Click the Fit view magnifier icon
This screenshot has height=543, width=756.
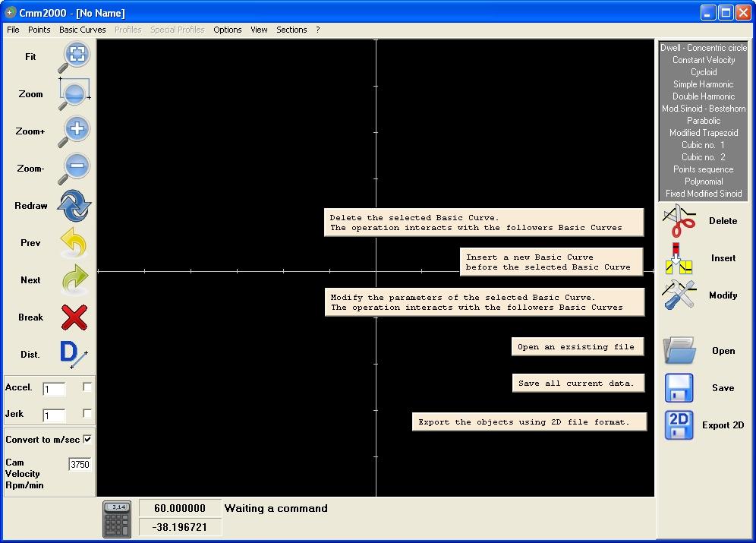74,57
